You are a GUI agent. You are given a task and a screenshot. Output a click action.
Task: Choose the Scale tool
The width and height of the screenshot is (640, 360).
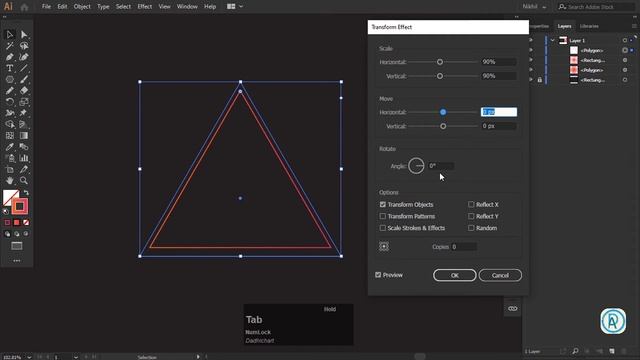point(24,102)
